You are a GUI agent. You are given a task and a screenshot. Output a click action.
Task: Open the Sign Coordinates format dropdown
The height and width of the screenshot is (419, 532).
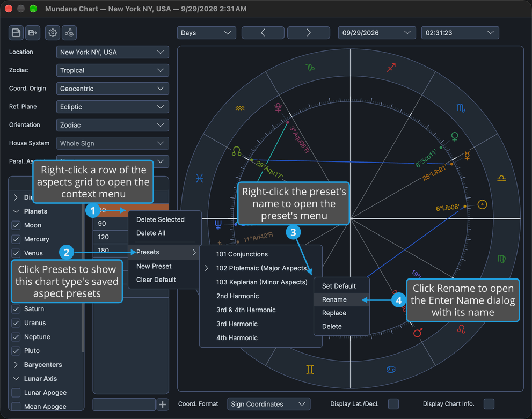point(268,404)
